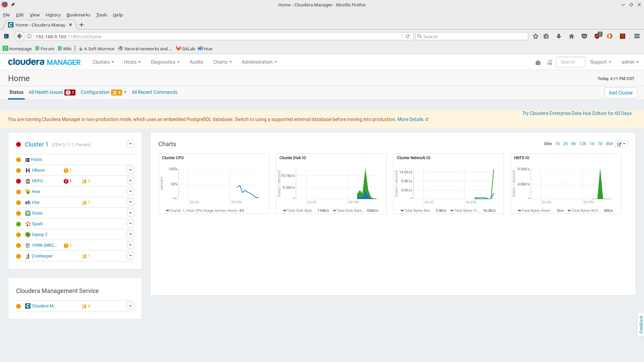Open the Support menu
The image size is (644, 362).
pyautogui.click(x=601, y=62)
